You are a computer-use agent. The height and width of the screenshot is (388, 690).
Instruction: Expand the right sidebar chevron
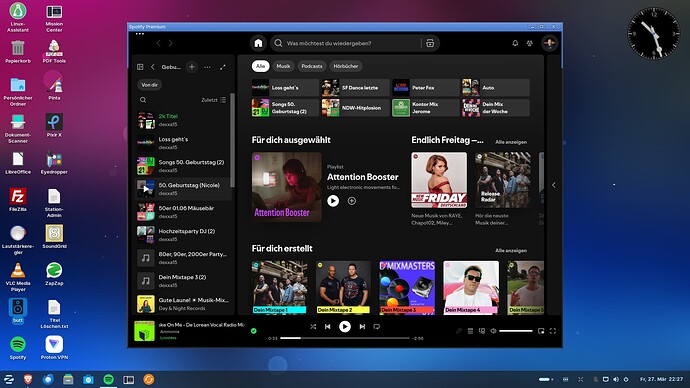[554, 185]
